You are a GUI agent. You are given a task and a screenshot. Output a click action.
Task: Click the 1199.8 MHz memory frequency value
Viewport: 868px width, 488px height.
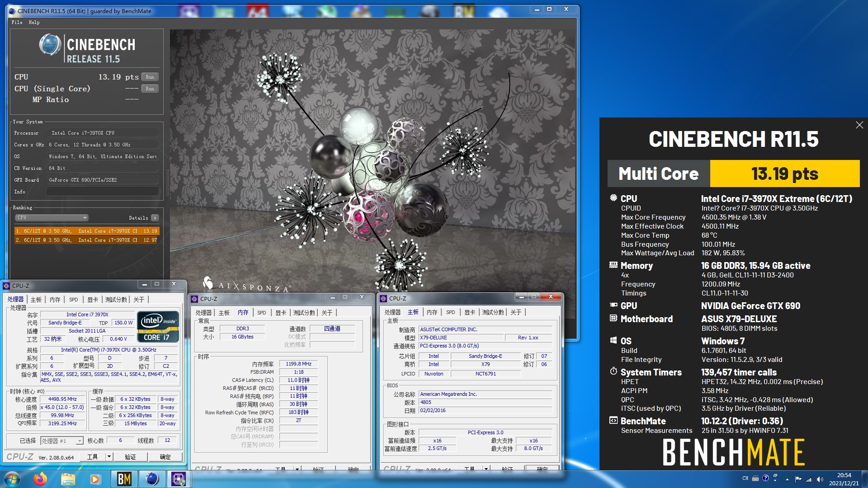pos(298,364)
